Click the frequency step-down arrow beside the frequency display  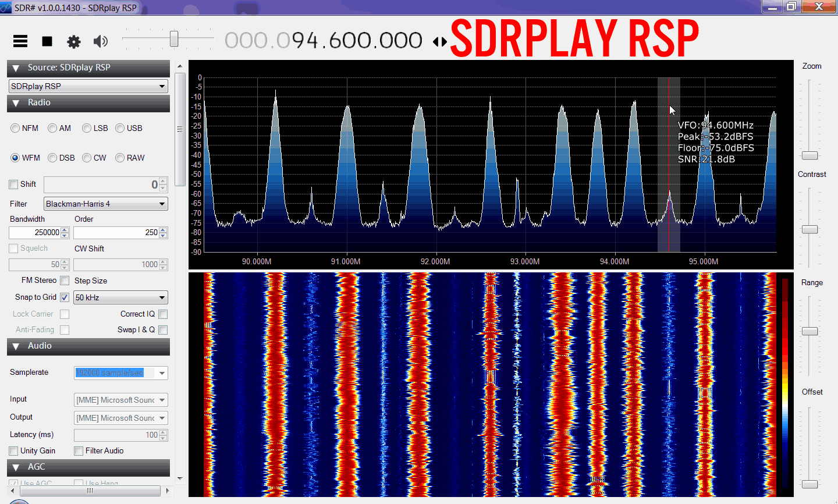436,41
